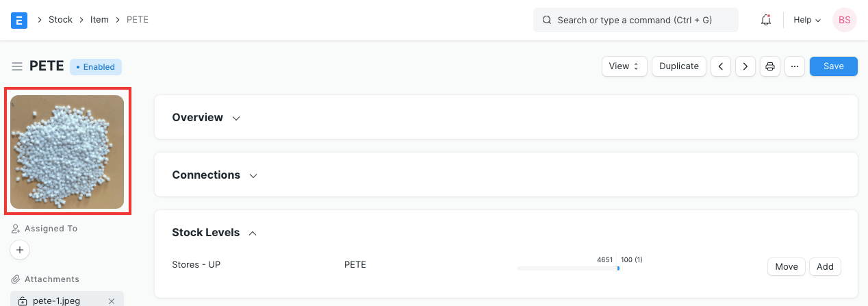Add an assignee with the plus icon
The image size is (868, 306).
[20, 250]
